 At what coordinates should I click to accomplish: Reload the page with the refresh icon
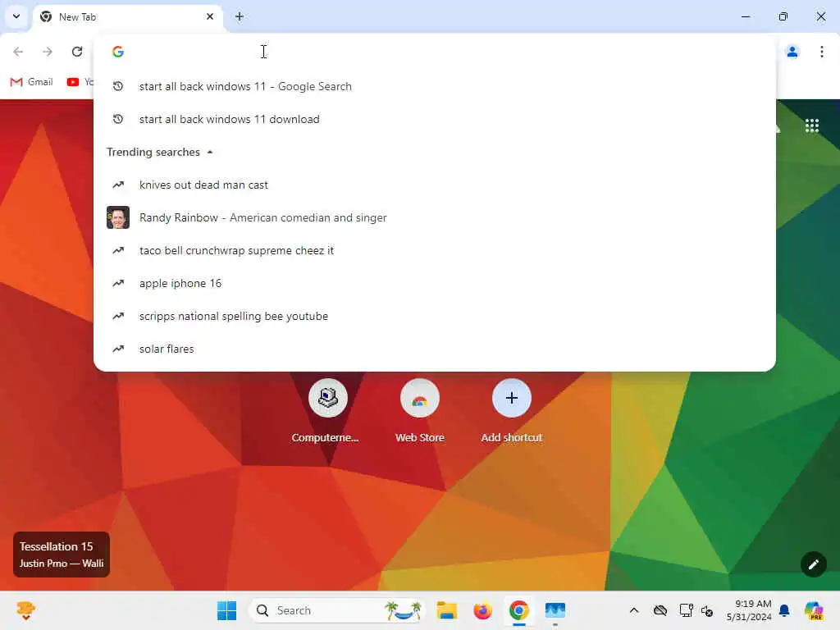point(77,52)
